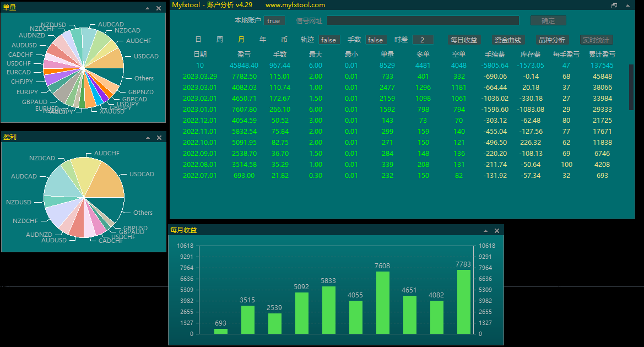Image resolution: width=644 pixels, height=347 pixels.
Task: Click the 库存费 column header
Action: [x=531, y=54]
